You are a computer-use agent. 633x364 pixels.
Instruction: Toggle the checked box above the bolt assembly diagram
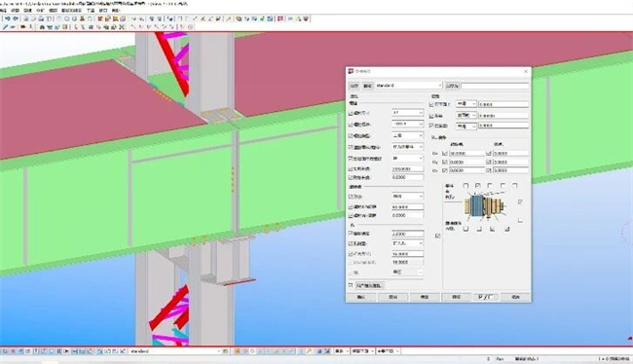pos(477,186)
